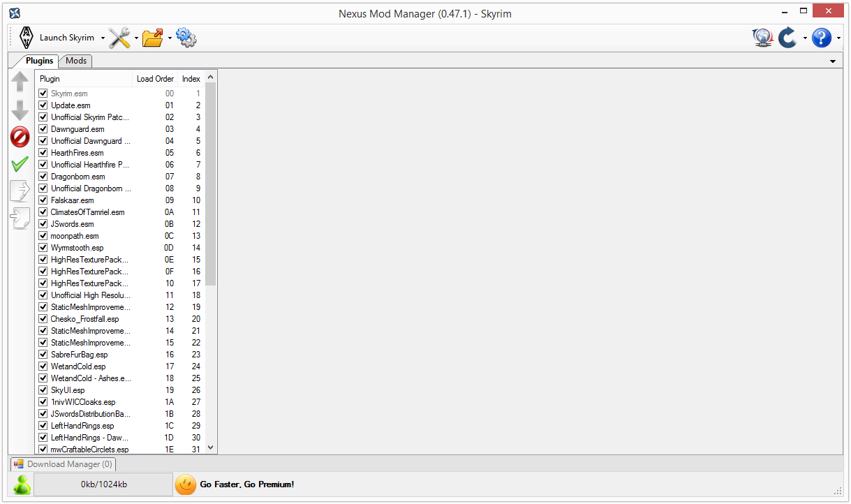The width and height of the screenshot is (851, 504).
Task: Click the Nexus login globe icon
Action: coord(762,38)
